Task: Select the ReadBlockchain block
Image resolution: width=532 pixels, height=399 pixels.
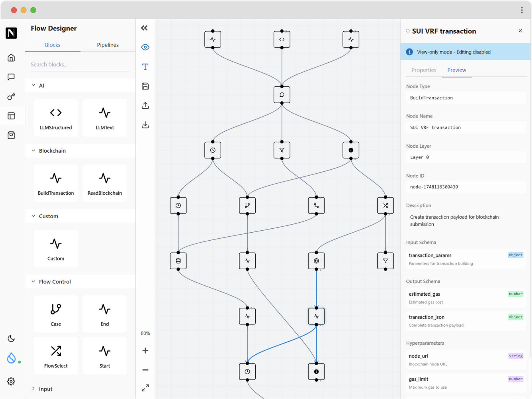Action: pos(105,183)
